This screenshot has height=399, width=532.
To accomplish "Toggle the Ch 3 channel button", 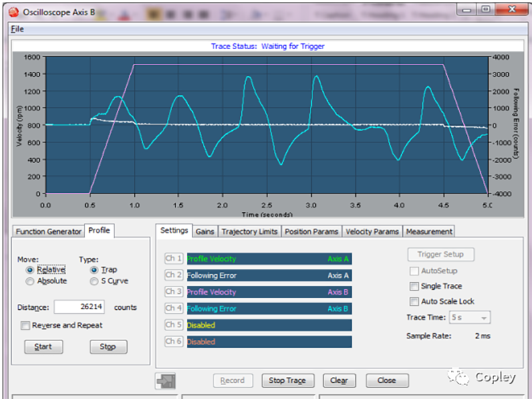I will point(174,292).
